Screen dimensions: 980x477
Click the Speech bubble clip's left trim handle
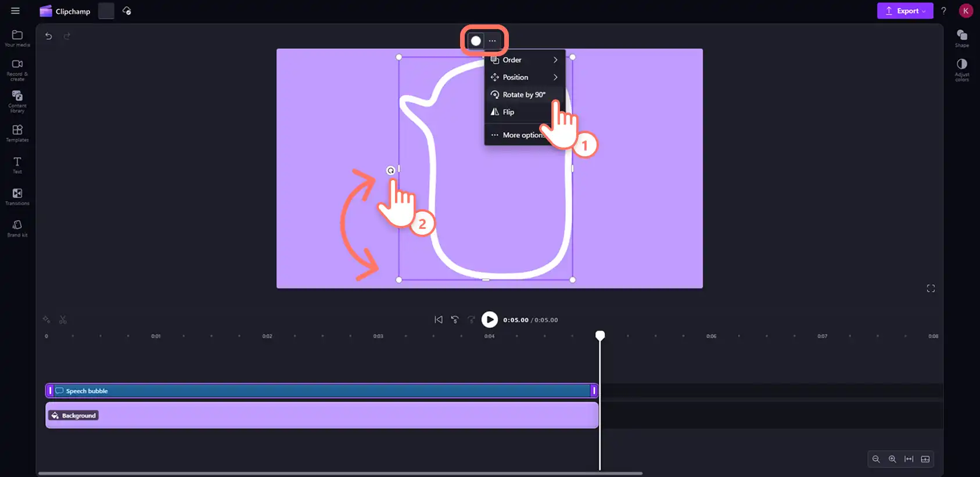[x=50, y=391]
